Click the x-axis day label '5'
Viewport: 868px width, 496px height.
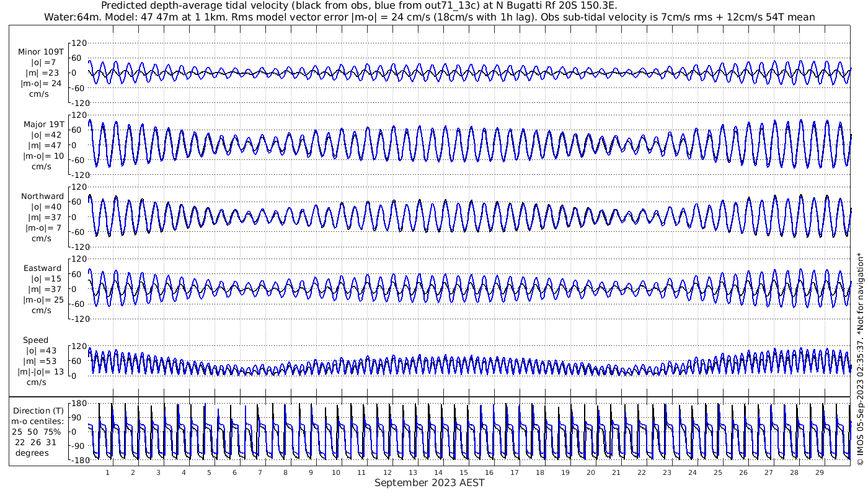click(209, 472)
